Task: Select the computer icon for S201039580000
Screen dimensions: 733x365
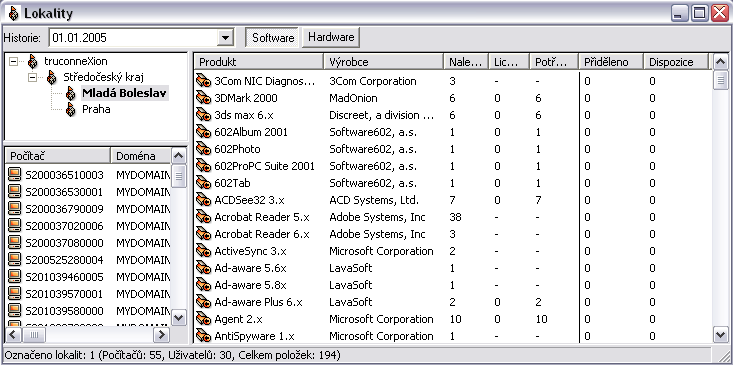Action: pyautogui.click(x=15, y=311)
